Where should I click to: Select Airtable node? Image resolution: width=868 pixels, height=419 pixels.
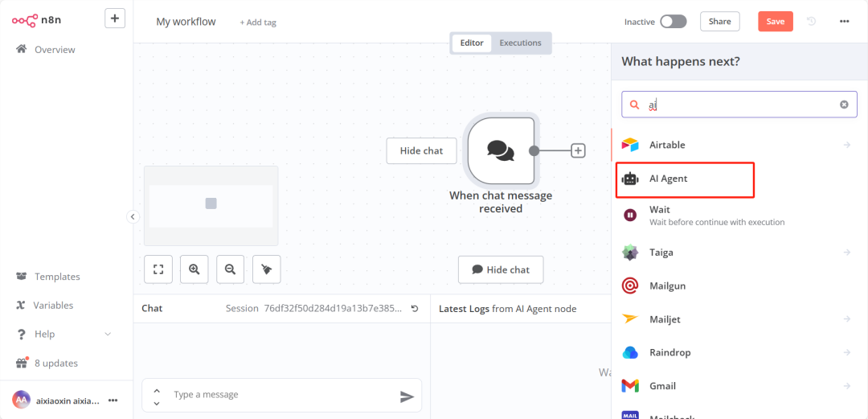[x=739, y=145]
